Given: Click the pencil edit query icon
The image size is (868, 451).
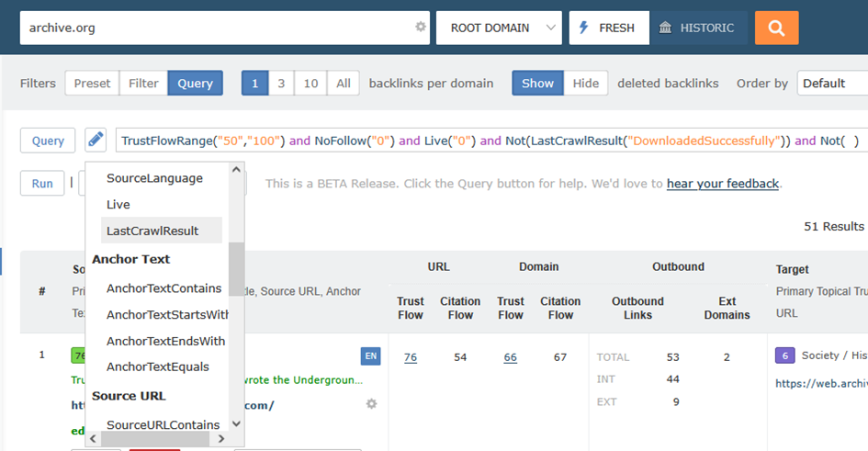Looking at the screenshot, I should coord(96,141).
